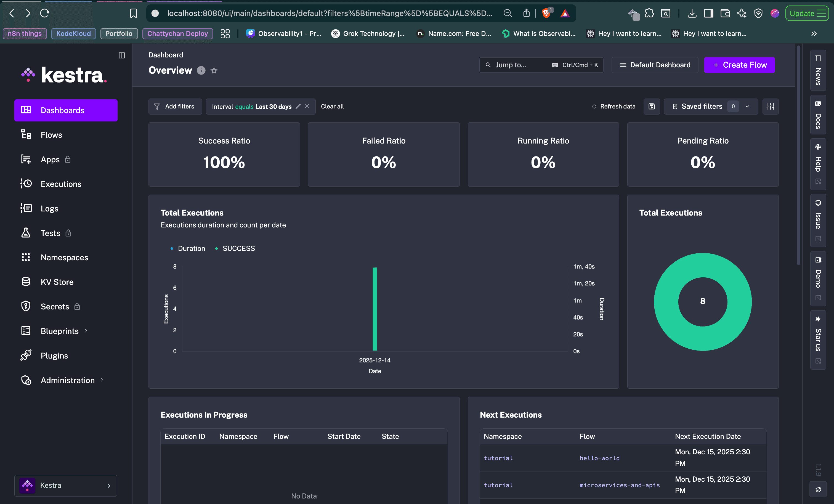Edit the Interval filter using pencil icon
Image resolution: width=834 pixels, height=504 pixels.
[298, 106]
